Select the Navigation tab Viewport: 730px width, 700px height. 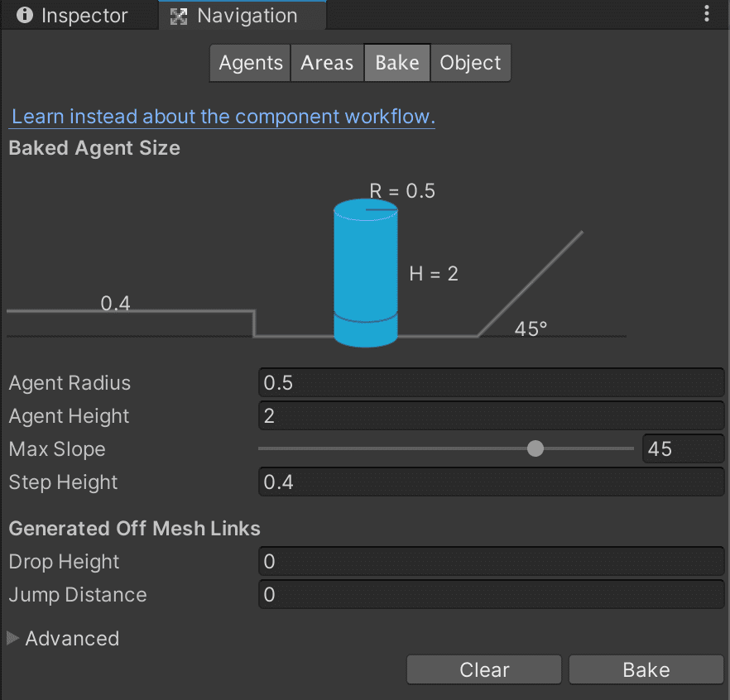click(x=242, y=16)
